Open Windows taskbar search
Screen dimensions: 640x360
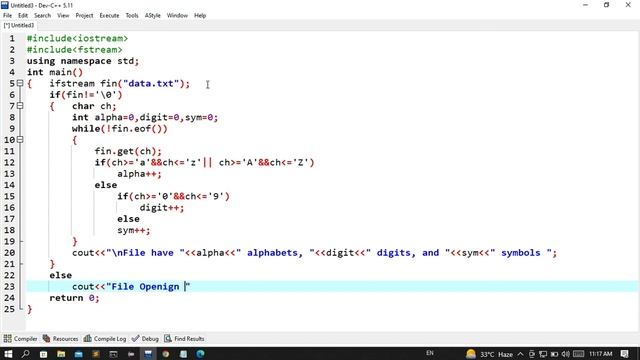point(25,354)
